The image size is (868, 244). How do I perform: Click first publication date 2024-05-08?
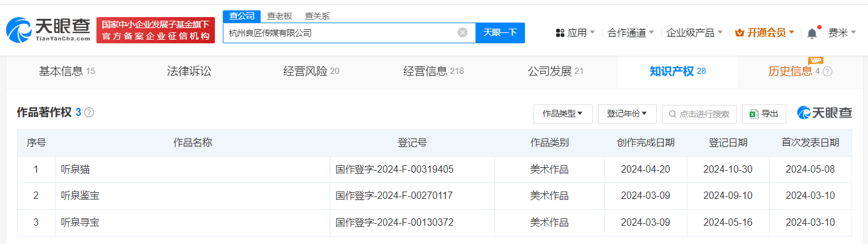(x=810, y=170)
